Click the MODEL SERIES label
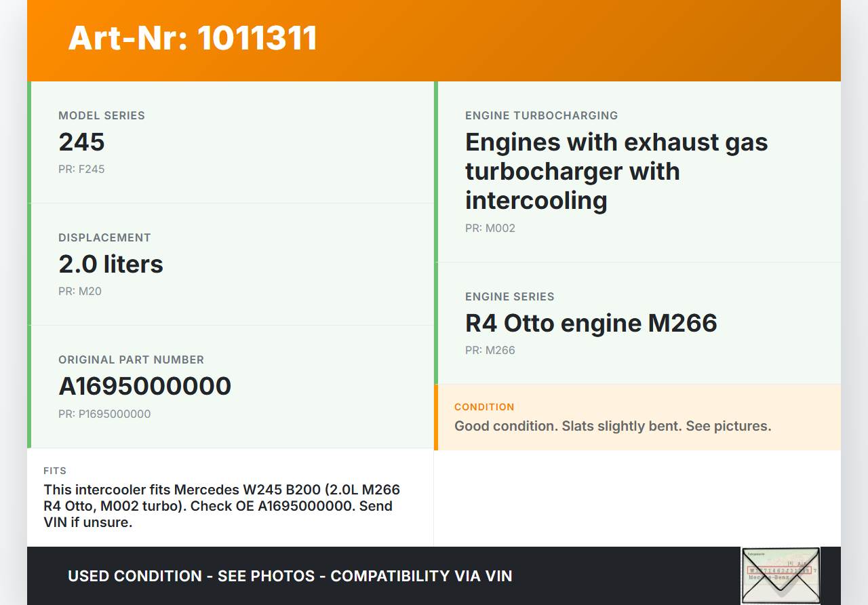This screenshot has height=605, width=868. coord(102,115)
